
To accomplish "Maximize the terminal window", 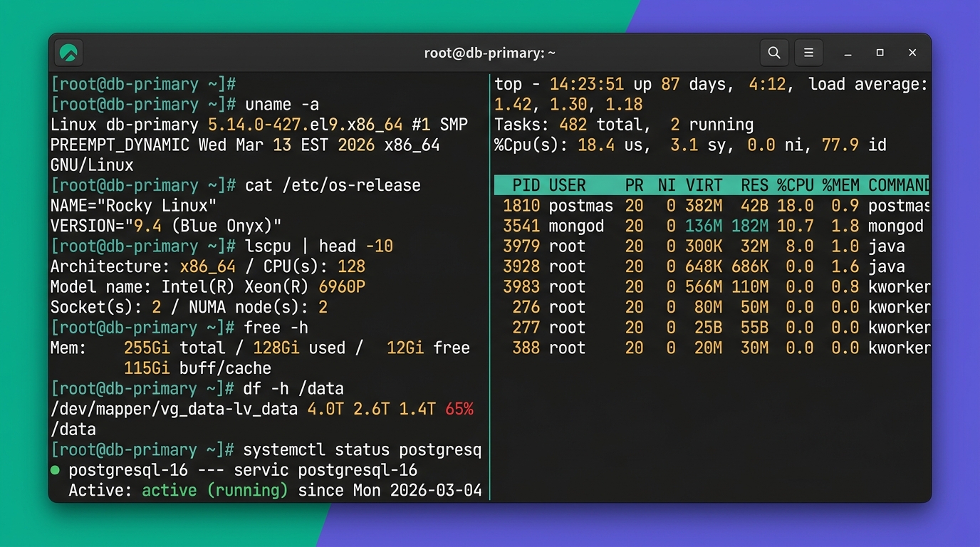I will coord(880,53).
